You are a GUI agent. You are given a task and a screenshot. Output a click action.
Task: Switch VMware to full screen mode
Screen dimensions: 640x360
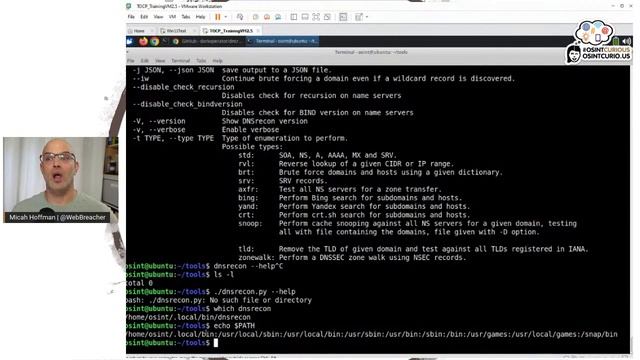pyautogui.click(x=316, y=17)
